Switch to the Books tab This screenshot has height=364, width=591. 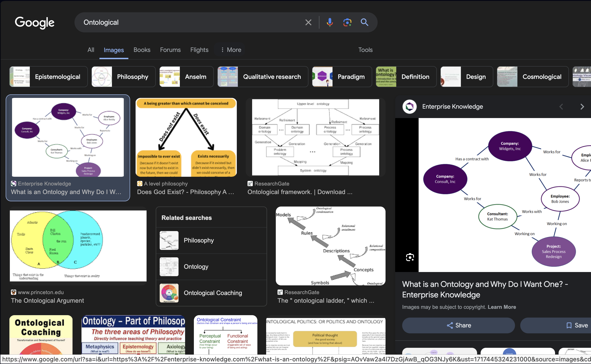[x=142, y=50]
